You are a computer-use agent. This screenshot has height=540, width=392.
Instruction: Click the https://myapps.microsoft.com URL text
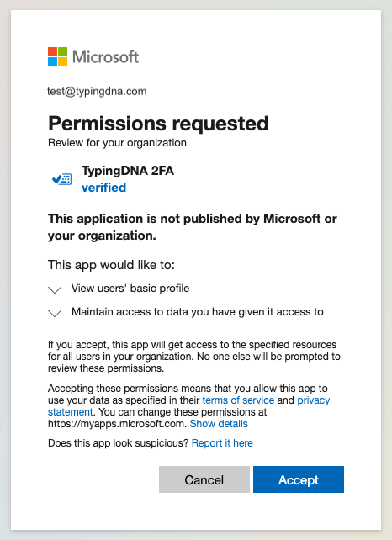click(x=118, y=424)
